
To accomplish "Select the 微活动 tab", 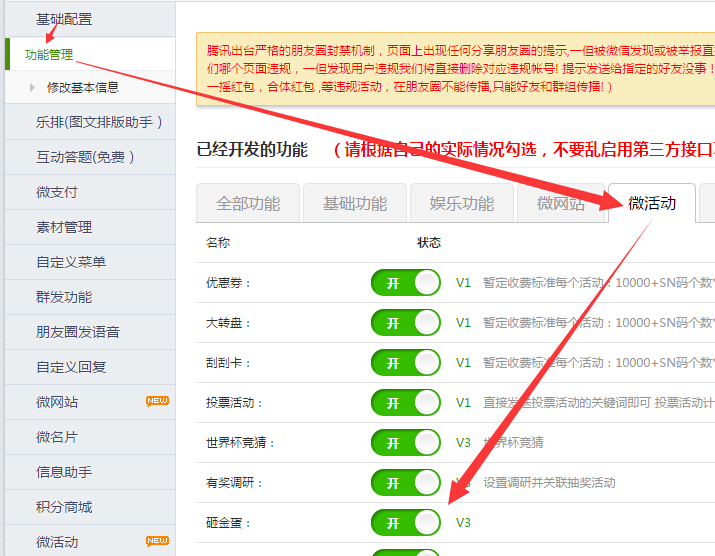I will click(x=652, y=203).
